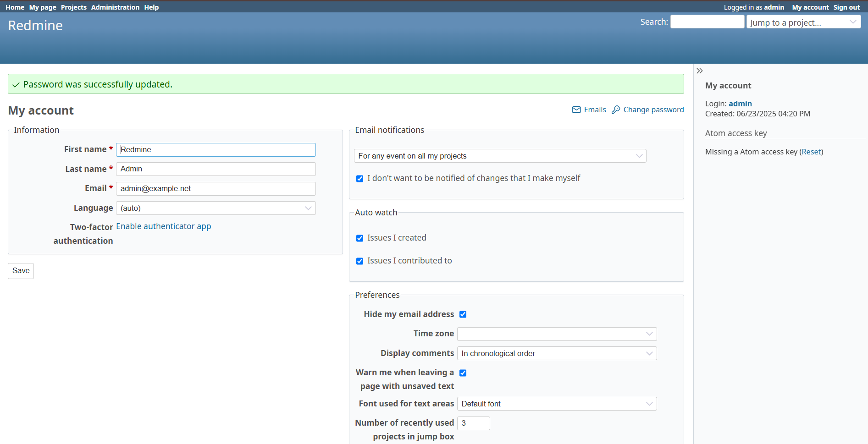Open the email notifications event dropdown

click(x=500, y=156)
